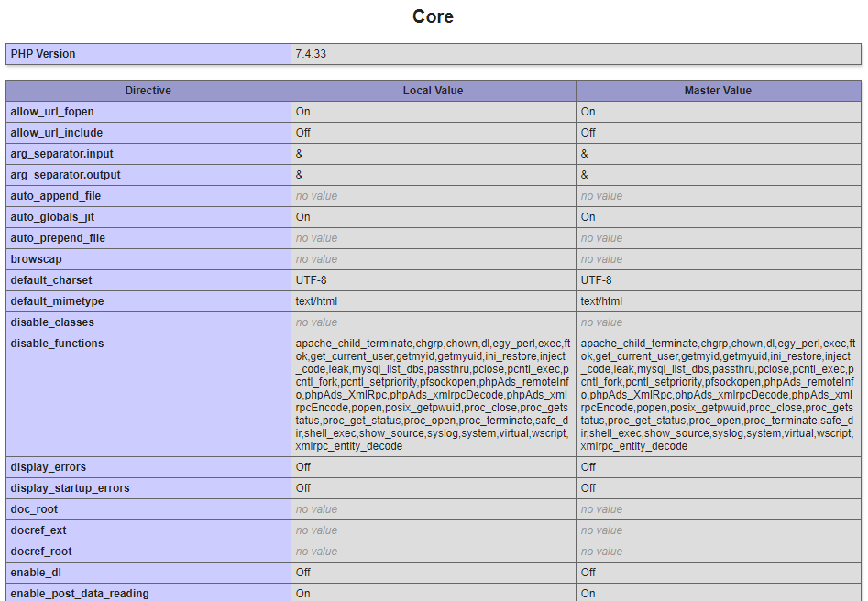This screenshot has width=868, height=601.
Task: Select display_errors local value Off
Action: click(302, 467)
